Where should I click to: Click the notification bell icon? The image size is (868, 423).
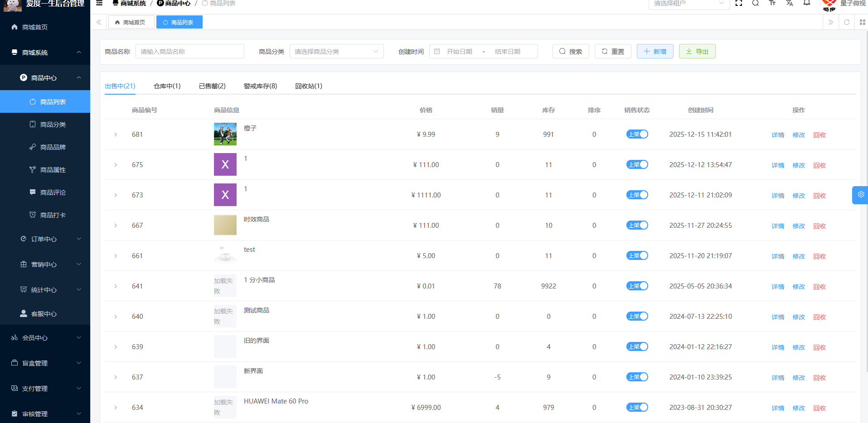point(807,3)
